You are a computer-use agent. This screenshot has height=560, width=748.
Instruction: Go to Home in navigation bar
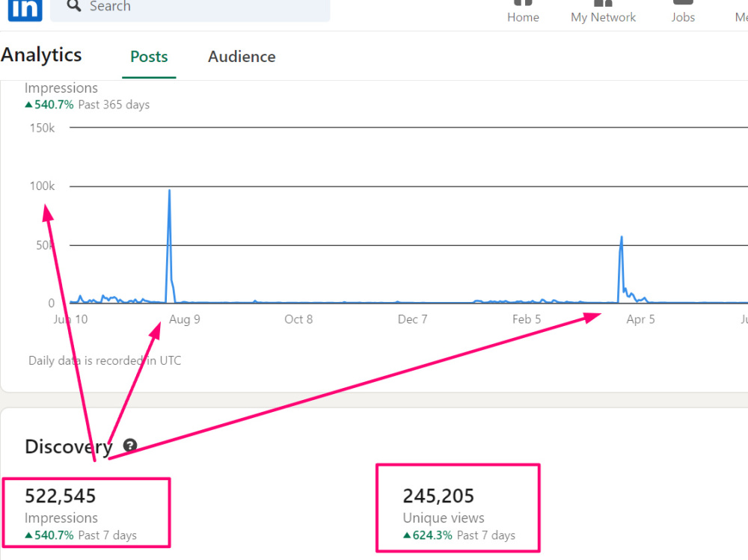pyautogui.click(x=523, y=13)
